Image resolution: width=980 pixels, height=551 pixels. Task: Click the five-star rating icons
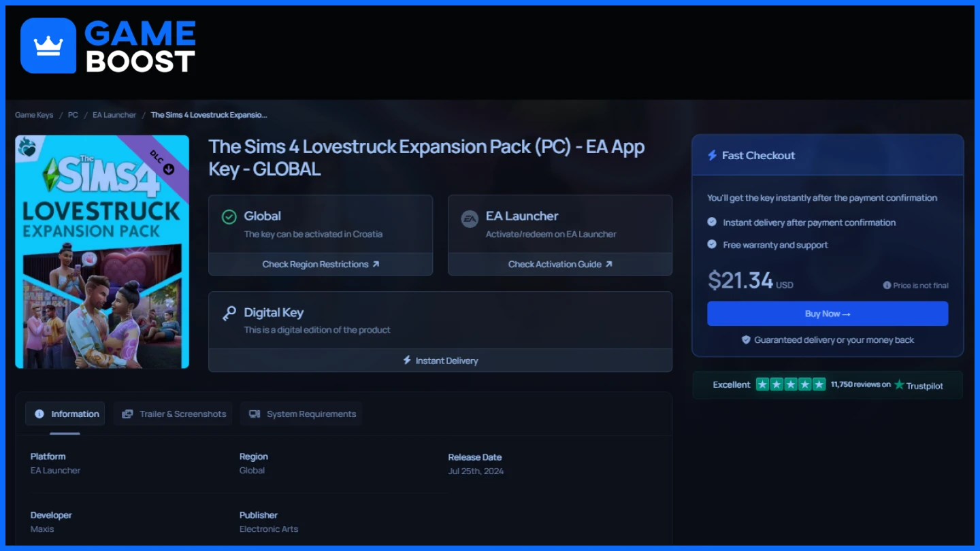tap(791, 384)
